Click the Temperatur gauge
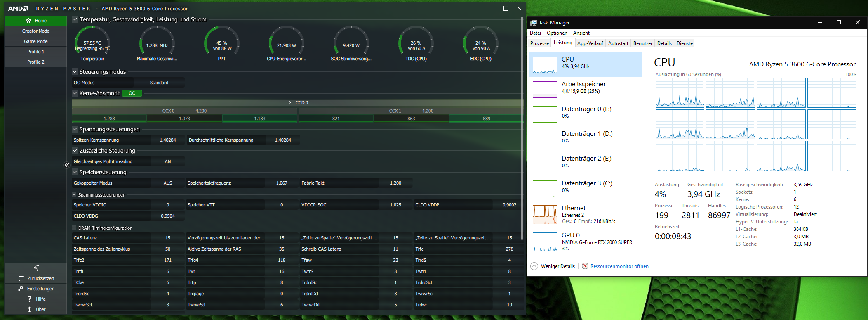Screen dimensions: 868x320 coord(92,43)
